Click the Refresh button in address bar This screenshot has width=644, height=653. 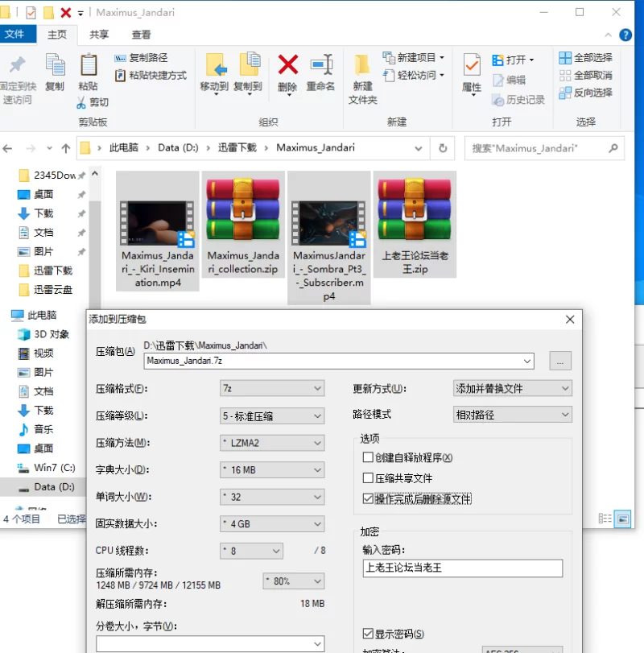click(443, 148)
